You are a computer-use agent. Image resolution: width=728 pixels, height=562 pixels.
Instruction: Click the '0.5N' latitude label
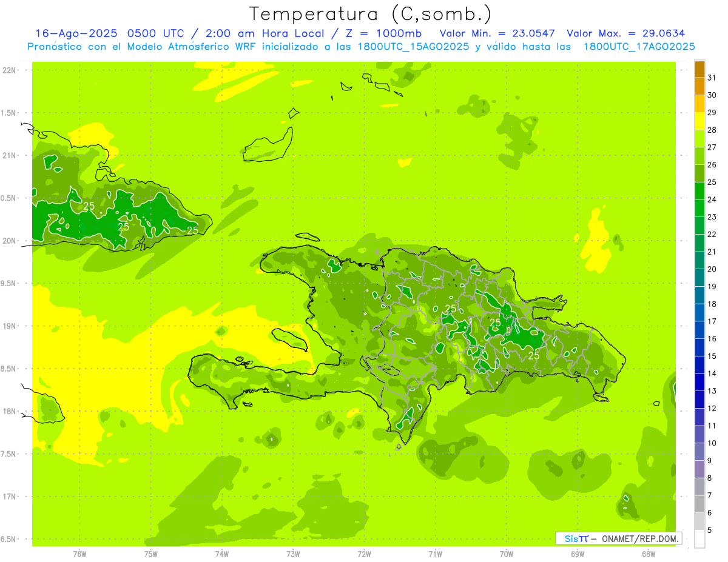9,198
